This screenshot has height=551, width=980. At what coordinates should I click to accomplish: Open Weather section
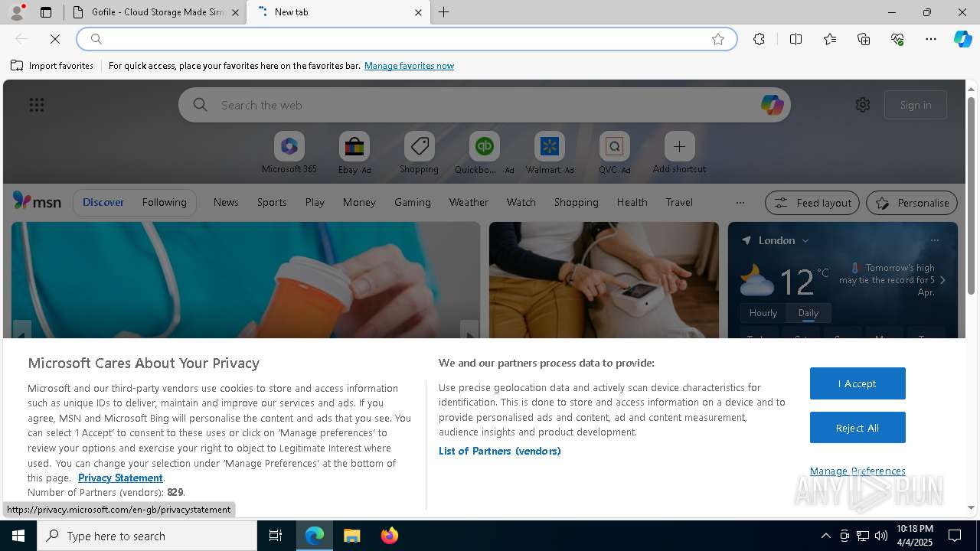[469, 202]
